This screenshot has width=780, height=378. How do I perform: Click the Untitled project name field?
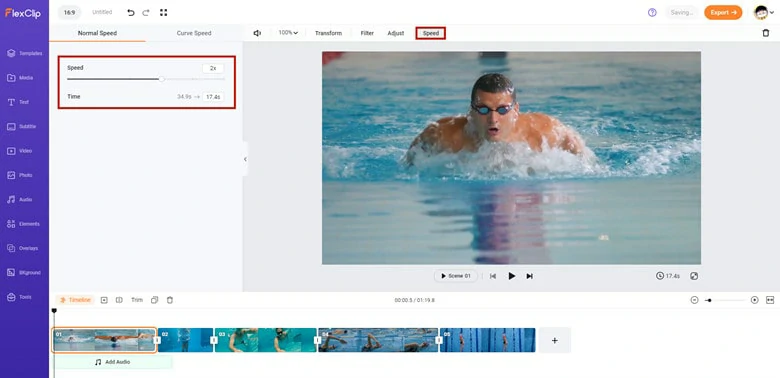(x=102, y=12)
